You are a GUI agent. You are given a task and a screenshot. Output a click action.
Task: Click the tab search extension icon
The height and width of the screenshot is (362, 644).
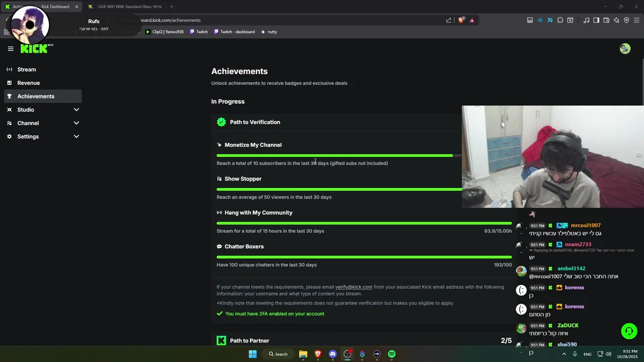570,20
